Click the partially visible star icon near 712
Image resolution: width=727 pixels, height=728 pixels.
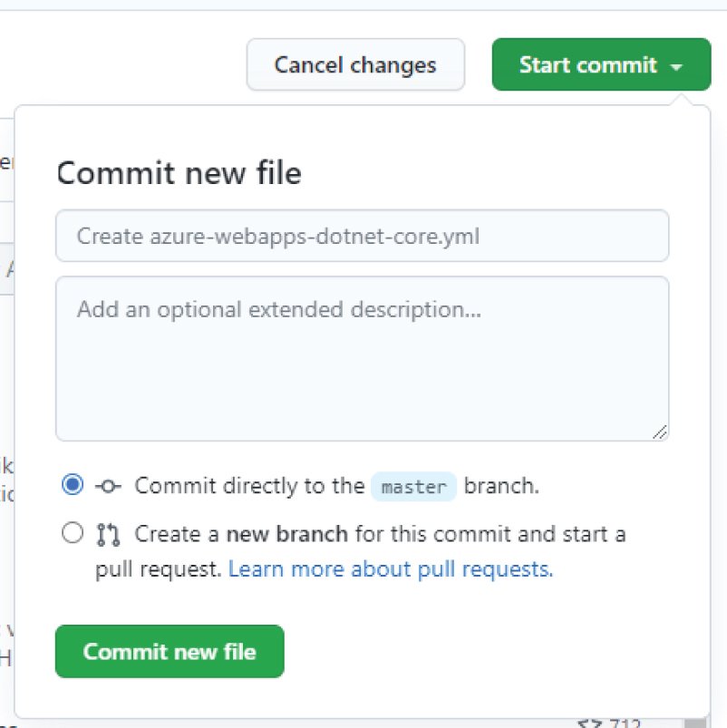(x=589, y=723)
